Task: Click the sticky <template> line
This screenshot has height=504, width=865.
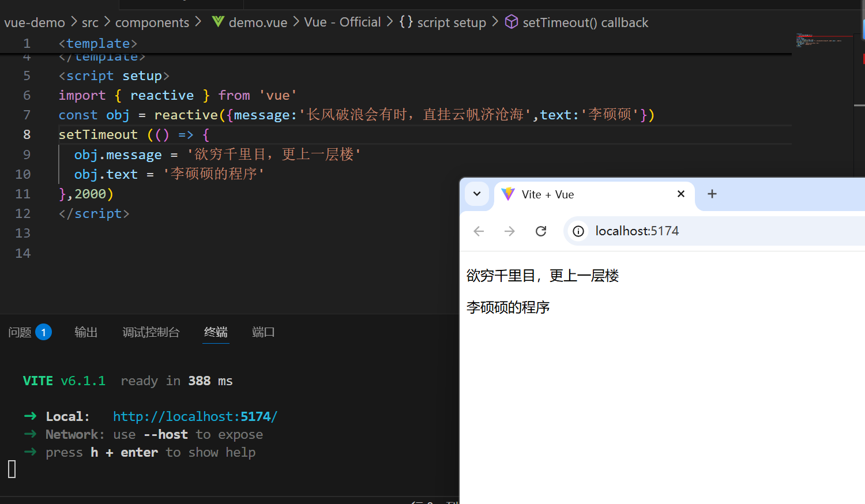Action: pyautogui.click(x=98, y=43)
